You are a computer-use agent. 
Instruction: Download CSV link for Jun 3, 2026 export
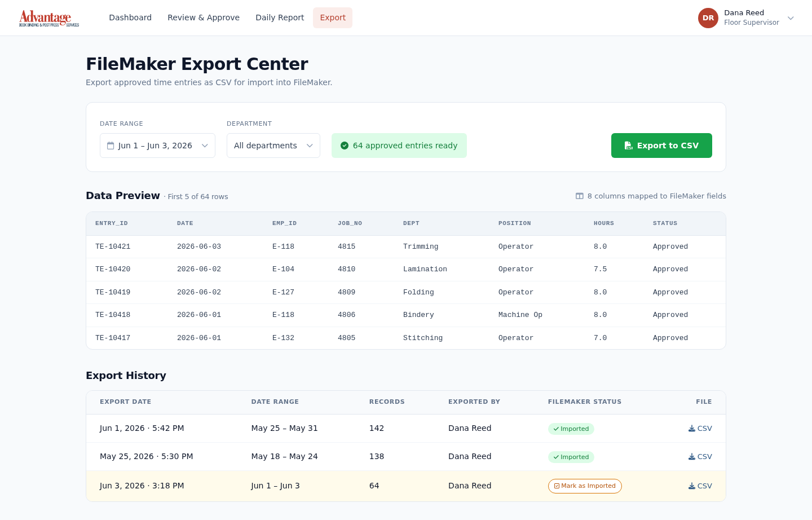click(700, 486)
